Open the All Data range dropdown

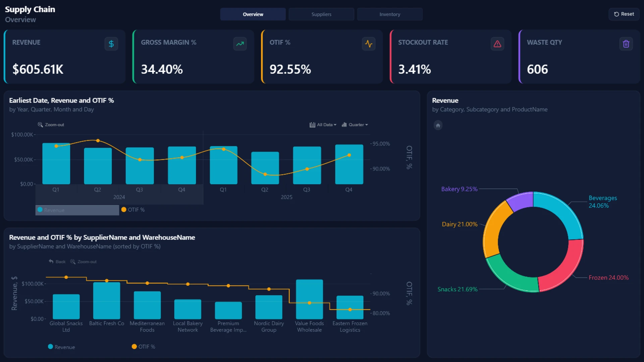[323, 125]
